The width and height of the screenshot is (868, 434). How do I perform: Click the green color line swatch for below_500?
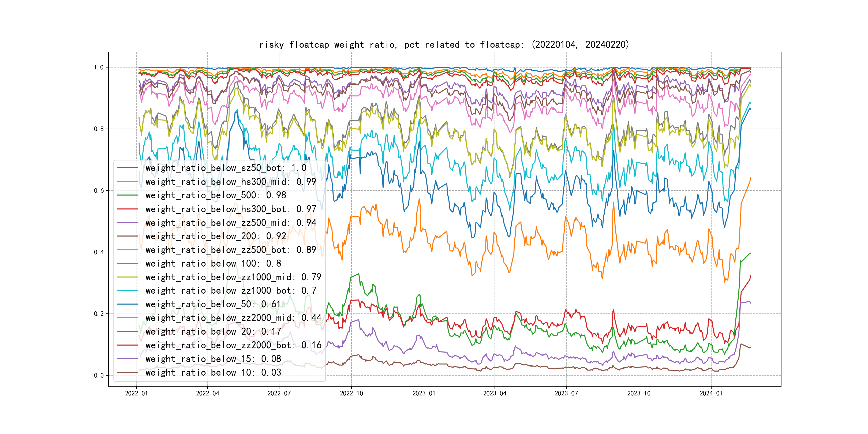pyautogui.click(x=127, y=195)
